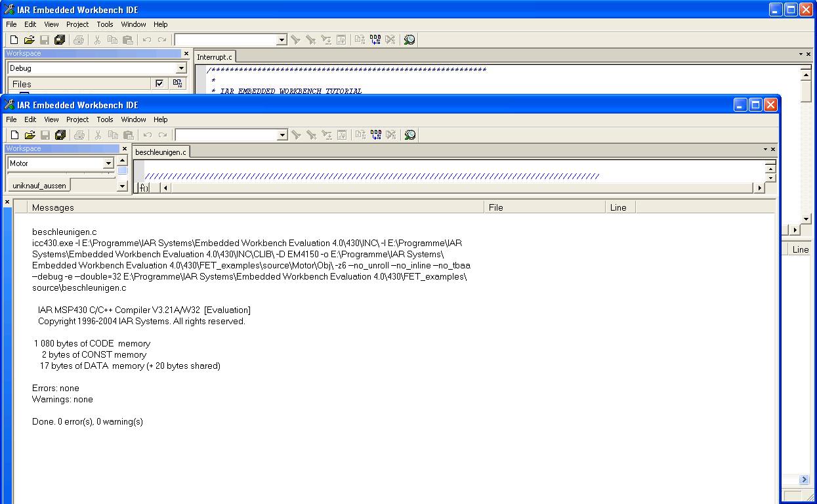Open File menu in front window
Image resolution: width=817 pixels, height=504 pixels.
pyautogui.click(x=11, y=119)
